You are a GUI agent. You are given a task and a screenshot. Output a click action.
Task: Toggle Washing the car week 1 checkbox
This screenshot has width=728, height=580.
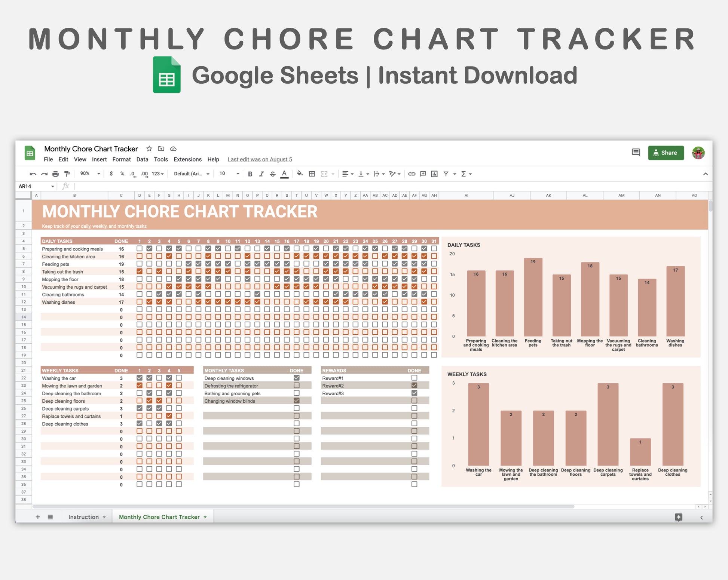click(140, 378)
